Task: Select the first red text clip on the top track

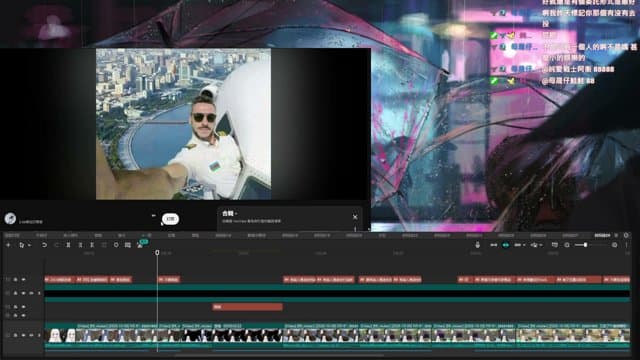Action: click(x=60, y=280)
